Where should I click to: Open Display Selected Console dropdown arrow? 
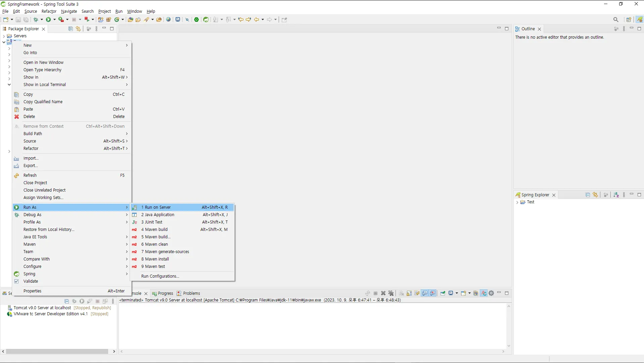457,293
